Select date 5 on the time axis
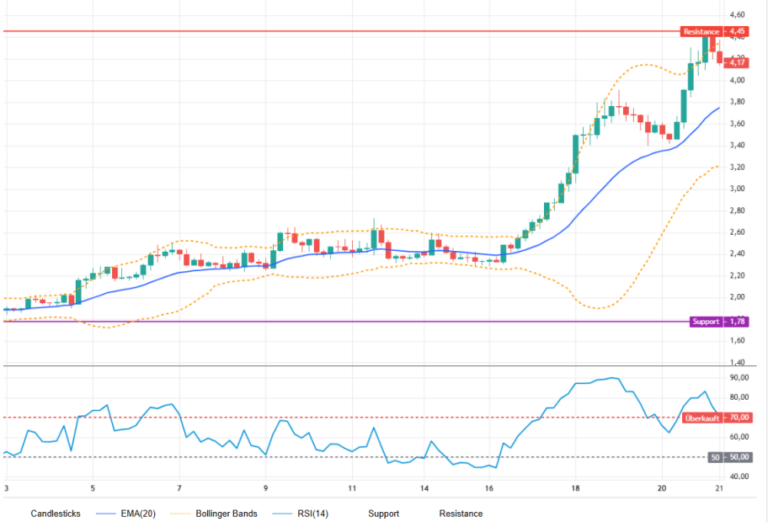 click(x=93, y=488)
